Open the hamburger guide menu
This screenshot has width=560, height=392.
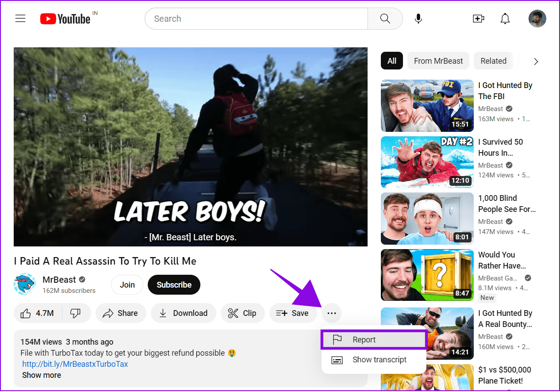click(20, 19)
